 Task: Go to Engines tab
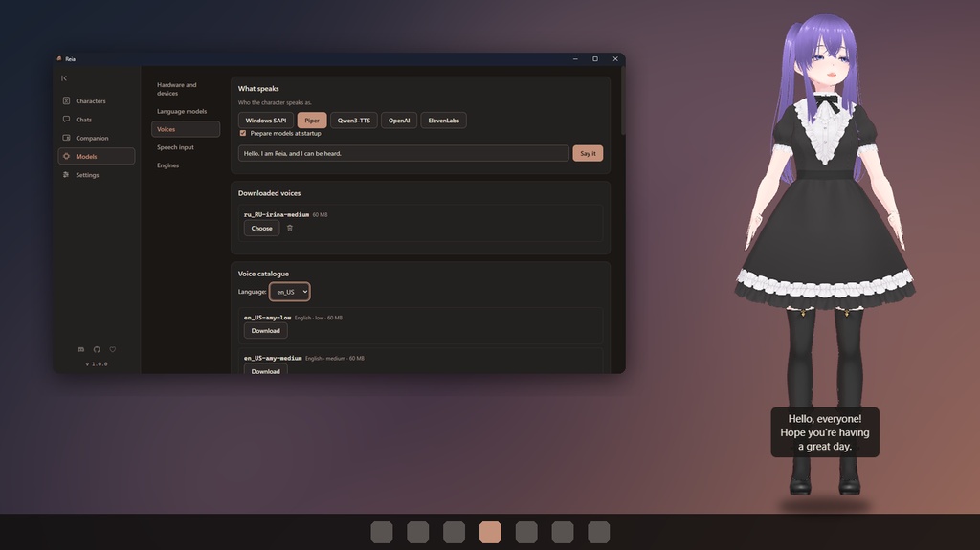(x=185, y=165)
